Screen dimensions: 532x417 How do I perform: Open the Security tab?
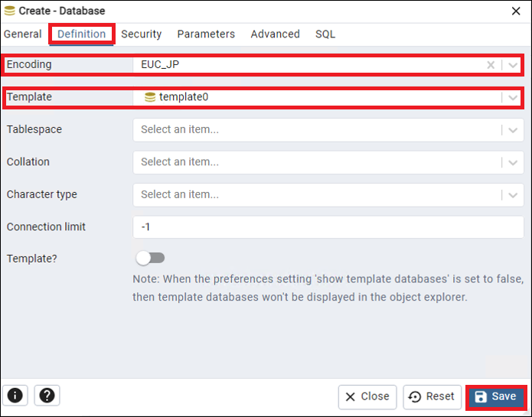pyautogui.click(x=141, y=34)
